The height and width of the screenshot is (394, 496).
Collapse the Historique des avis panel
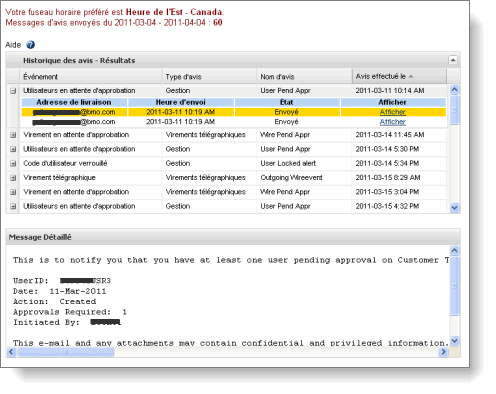click(x=453, y=60)
